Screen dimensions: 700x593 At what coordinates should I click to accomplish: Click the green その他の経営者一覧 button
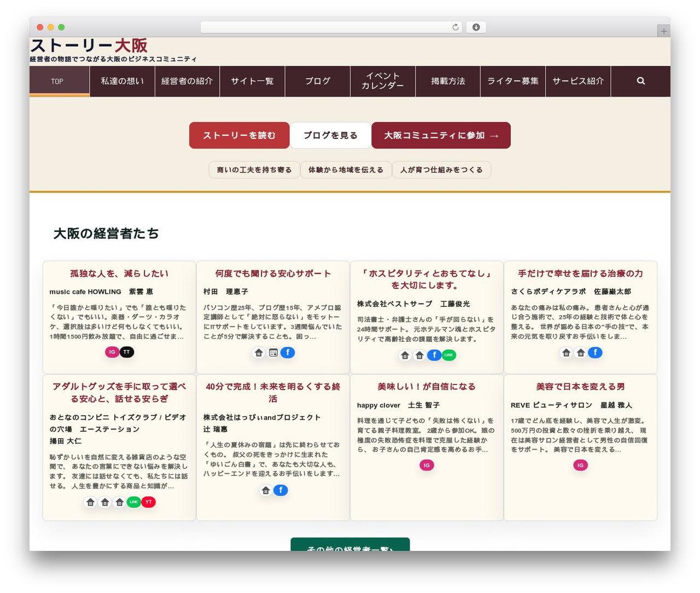coord(350,545)
